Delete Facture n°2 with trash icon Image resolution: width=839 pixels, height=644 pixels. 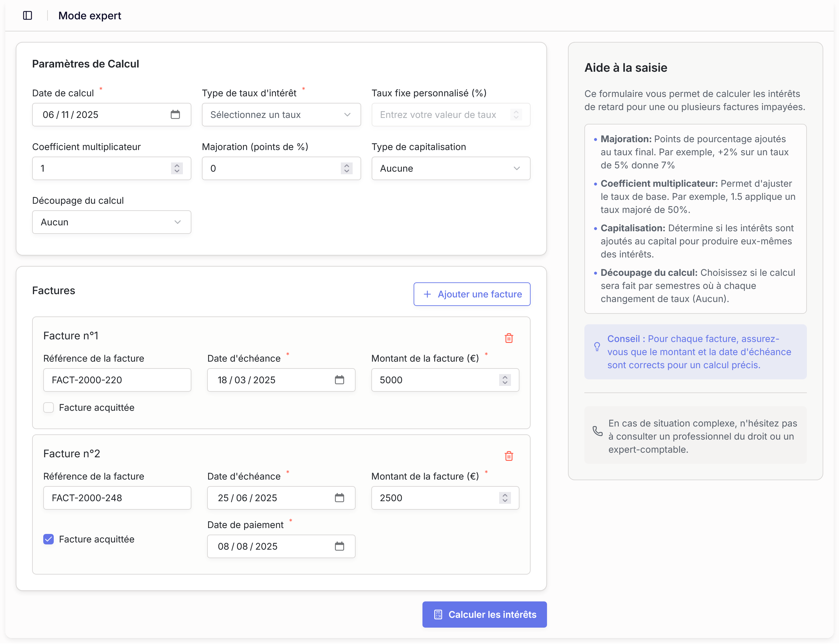508,456
